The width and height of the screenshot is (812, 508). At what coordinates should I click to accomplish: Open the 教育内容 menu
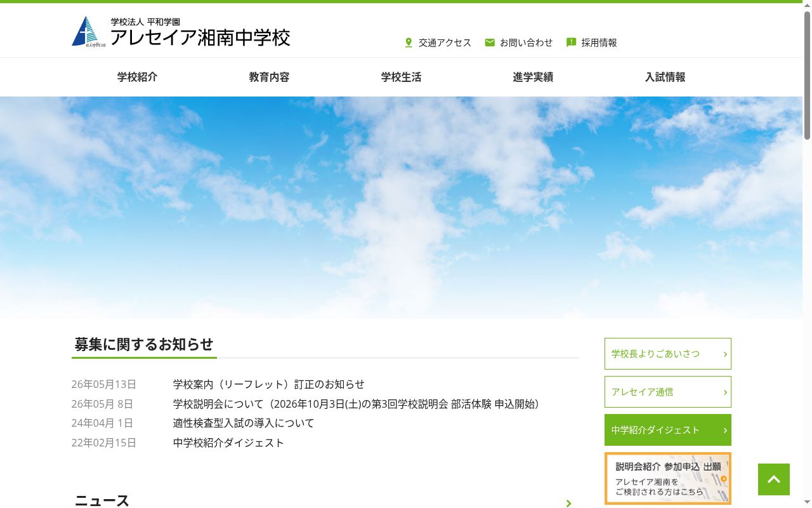[269, 77]
